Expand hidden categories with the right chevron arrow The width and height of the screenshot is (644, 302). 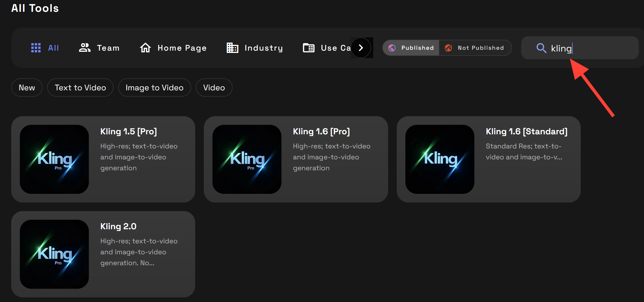coord(361,48)
